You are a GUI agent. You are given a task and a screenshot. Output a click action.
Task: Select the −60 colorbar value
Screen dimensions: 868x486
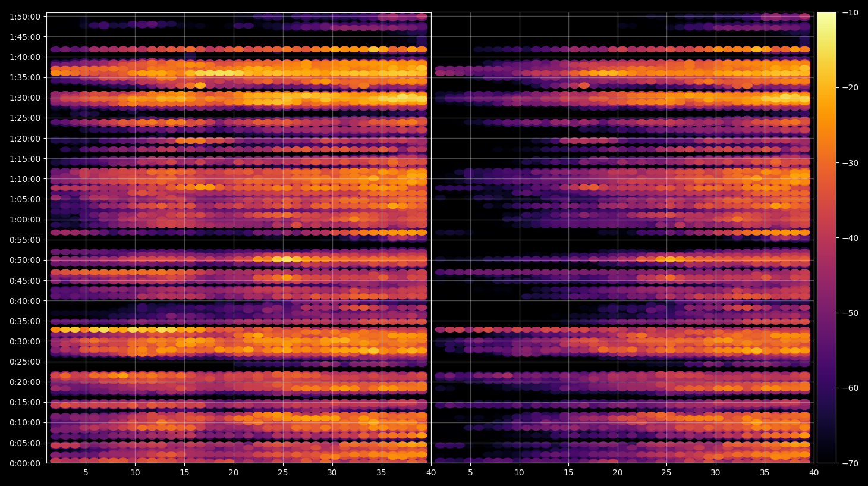click(850, 388)
